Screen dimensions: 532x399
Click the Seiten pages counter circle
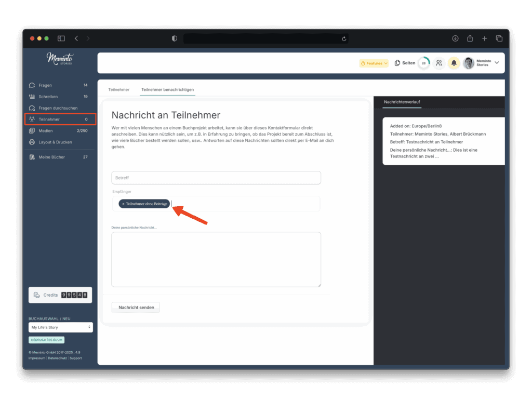coord(423,63)
